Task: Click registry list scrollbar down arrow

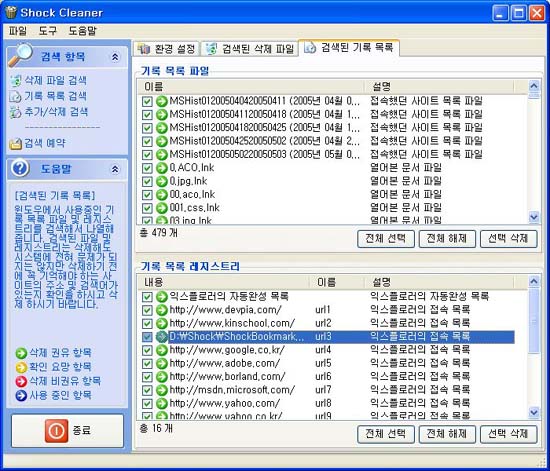Action: (x=534, y=412)
